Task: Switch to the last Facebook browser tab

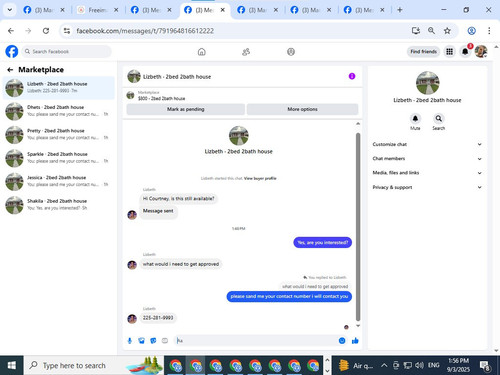Action: (363, 10)
